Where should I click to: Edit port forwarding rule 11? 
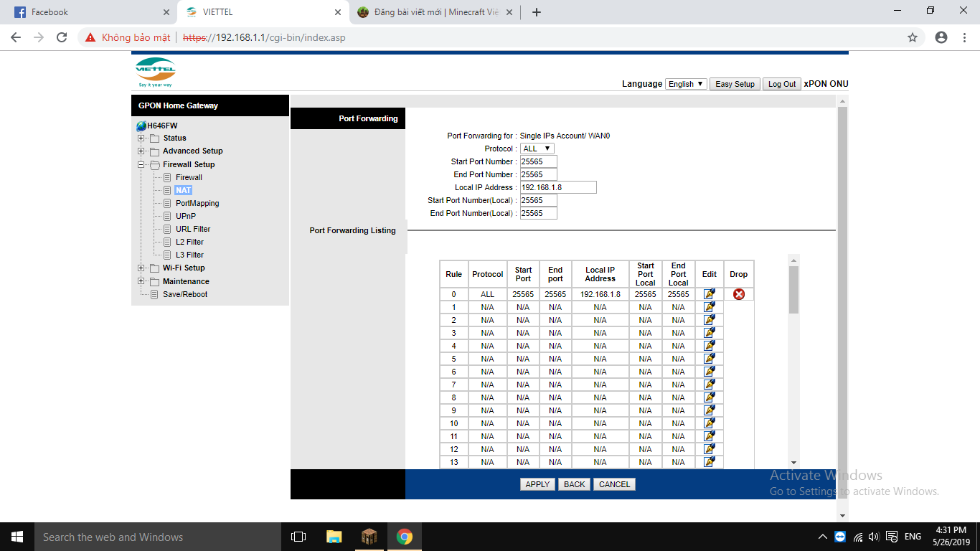coord(710,436)
